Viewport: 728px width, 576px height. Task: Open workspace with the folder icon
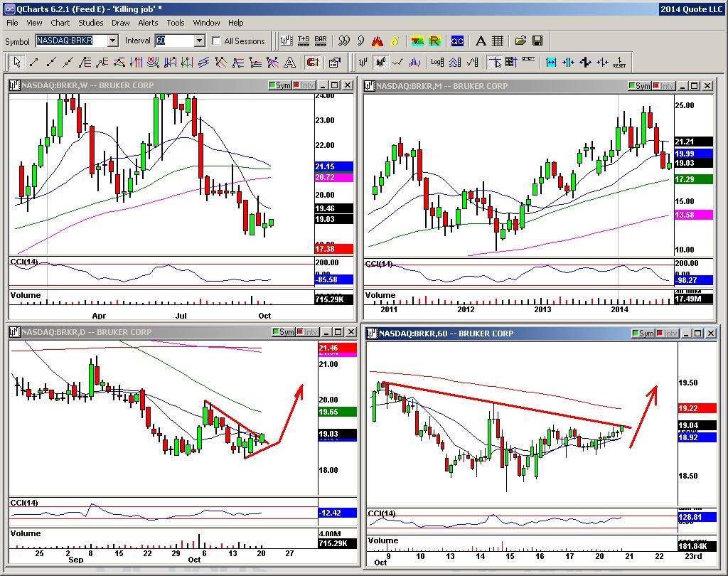click(x=520, y=41)
